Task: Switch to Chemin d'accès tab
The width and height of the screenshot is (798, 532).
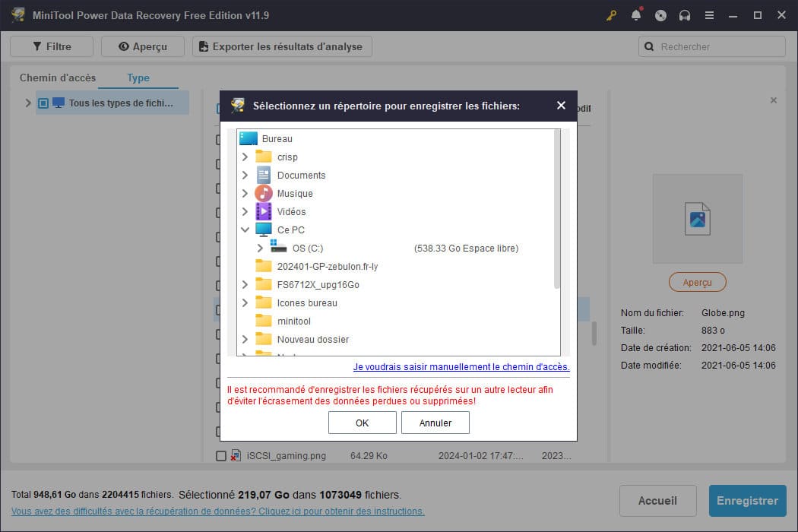Action: click(x=58, y=78)
